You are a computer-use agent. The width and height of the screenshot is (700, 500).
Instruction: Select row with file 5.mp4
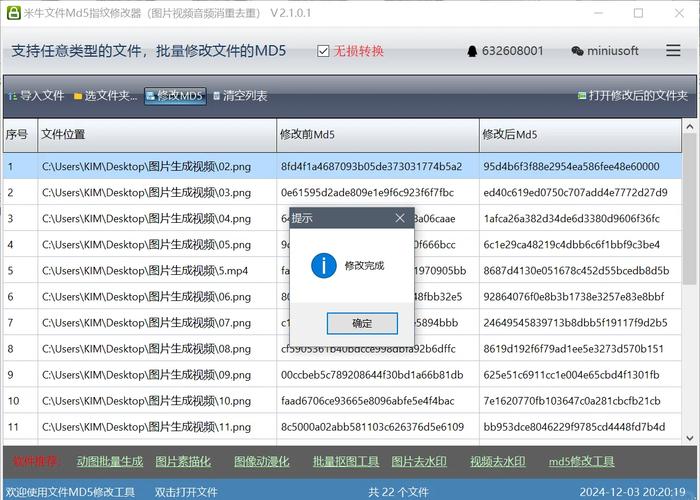point(342,271)
